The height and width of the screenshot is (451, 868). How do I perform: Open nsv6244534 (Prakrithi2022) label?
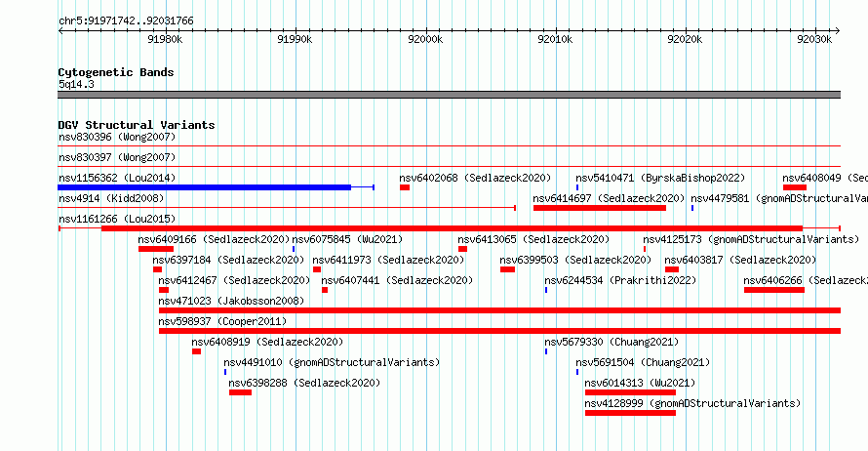[620, 280]
